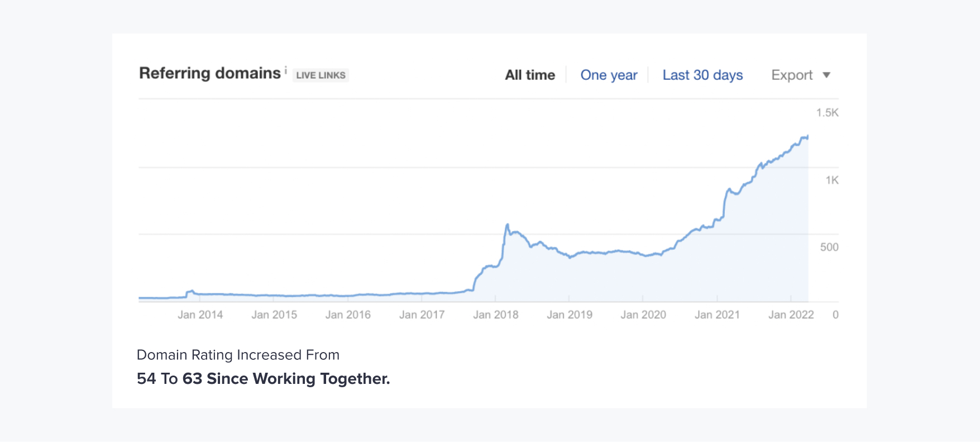This screenshot has height=442, width=980.
Task: Switch to the All time view
Action: tap(529, 75)
